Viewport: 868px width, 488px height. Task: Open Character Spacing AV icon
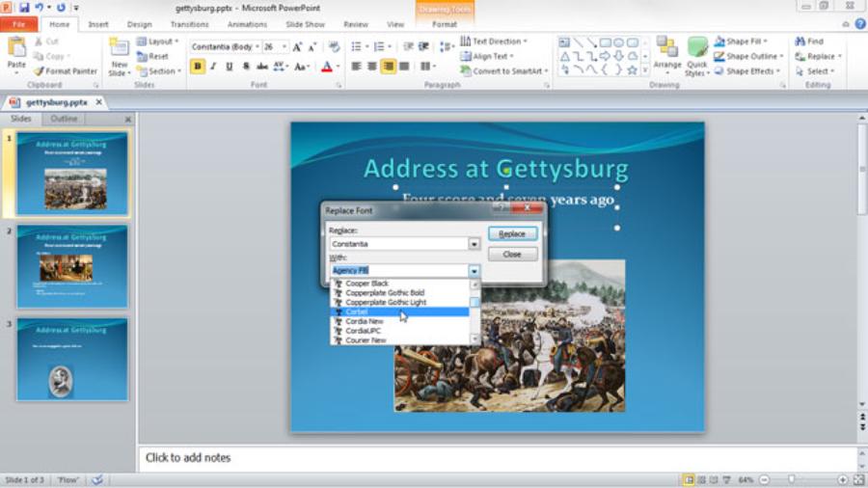click(x=279, y=67)
